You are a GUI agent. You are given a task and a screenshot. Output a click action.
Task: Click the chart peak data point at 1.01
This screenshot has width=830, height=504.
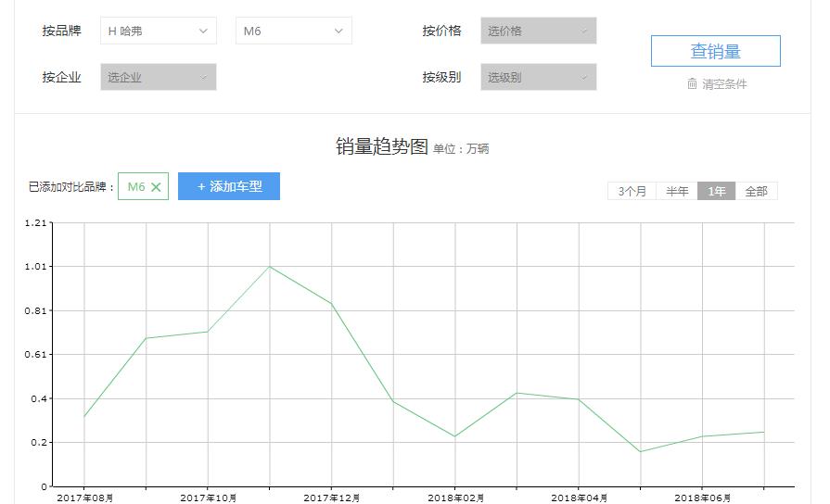[270, 267]
